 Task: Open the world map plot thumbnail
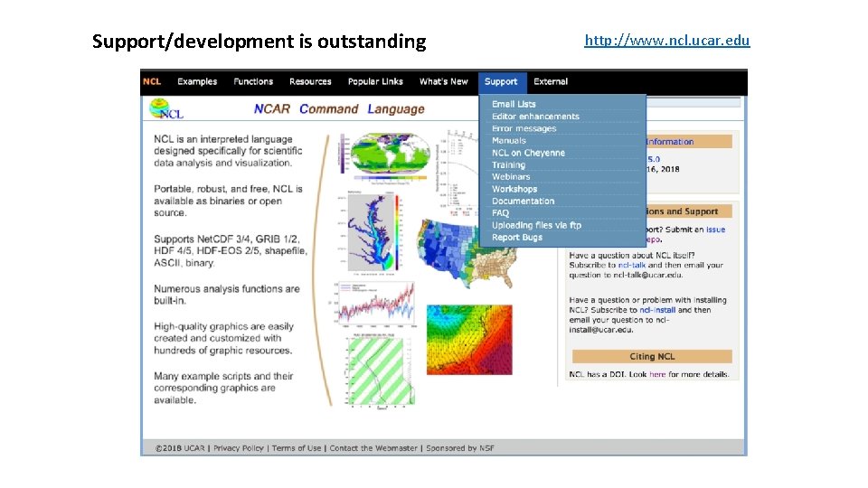point(384,158)
